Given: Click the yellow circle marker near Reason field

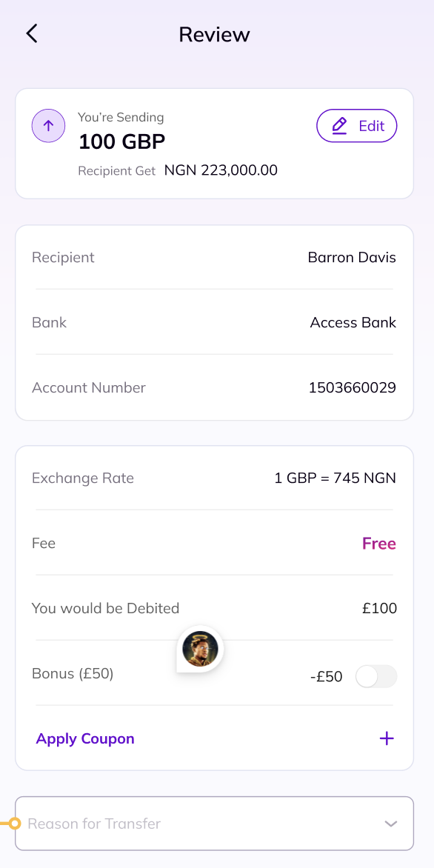Looking at the screenshot, I should point(15,824).
